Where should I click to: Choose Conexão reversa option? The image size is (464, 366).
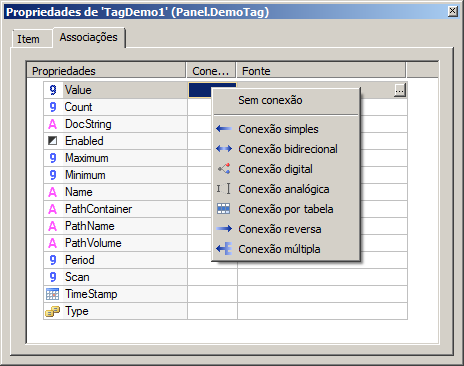[x=286, y=229]
